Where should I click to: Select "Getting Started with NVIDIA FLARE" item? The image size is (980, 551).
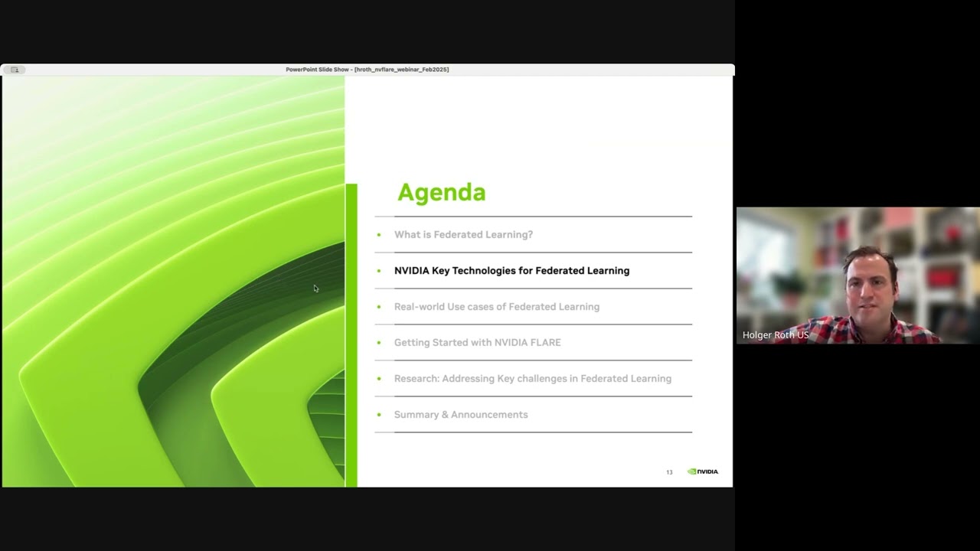478,342
